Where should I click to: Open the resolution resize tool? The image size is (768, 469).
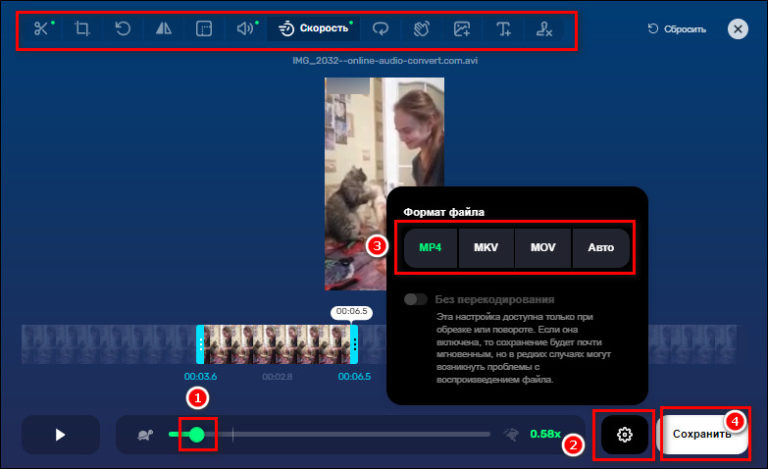click(204, 29)
